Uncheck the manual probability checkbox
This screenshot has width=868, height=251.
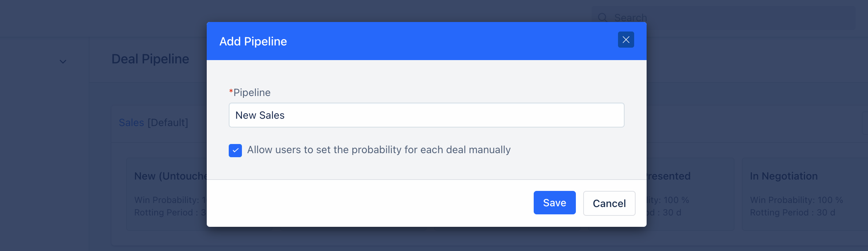[235, 150]
